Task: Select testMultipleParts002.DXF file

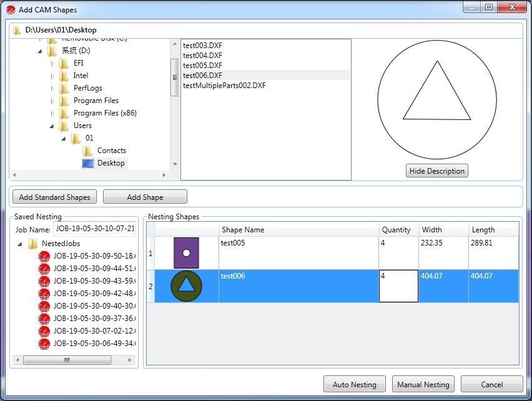Action: [224, 86]
